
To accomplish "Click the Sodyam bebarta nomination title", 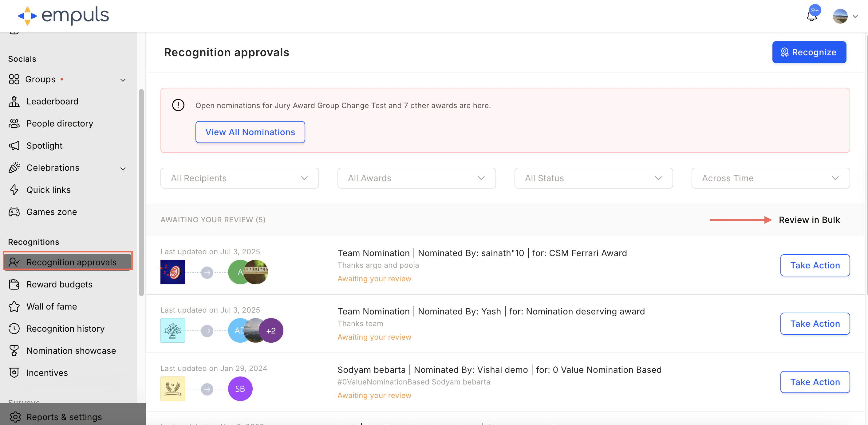I will [499, 370].
